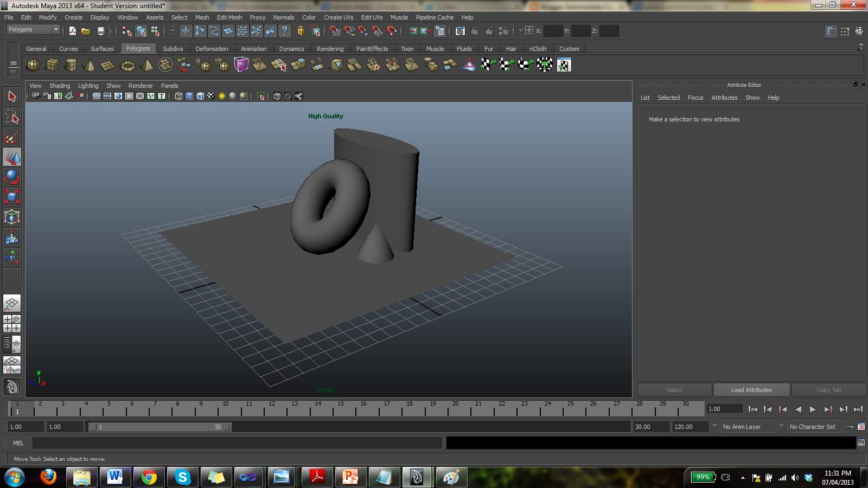Click the MEL command line input
This screenshot has height=488, width=868.
coord(237,443)
